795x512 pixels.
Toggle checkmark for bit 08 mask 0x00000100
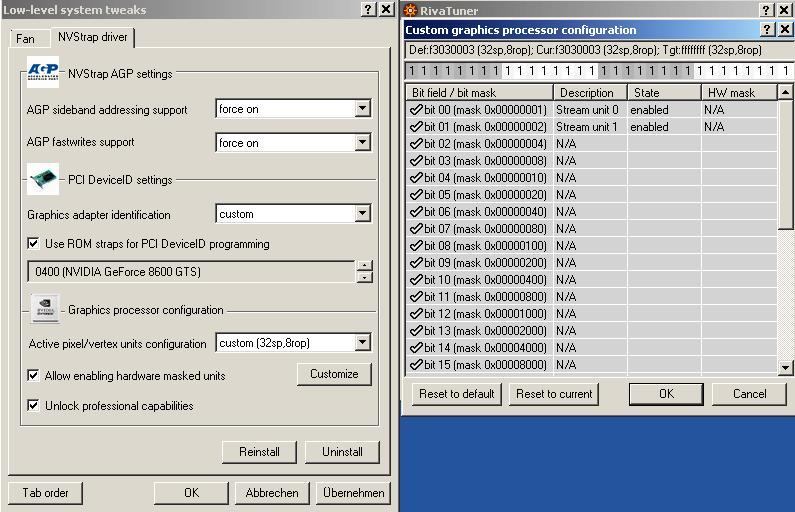[x=416, y=246]
